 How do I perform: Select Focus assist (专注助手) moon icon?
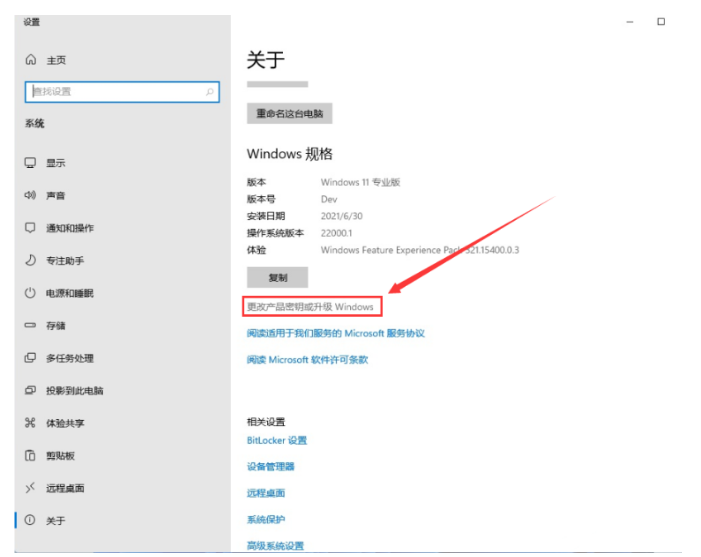(x=30, y=261)
